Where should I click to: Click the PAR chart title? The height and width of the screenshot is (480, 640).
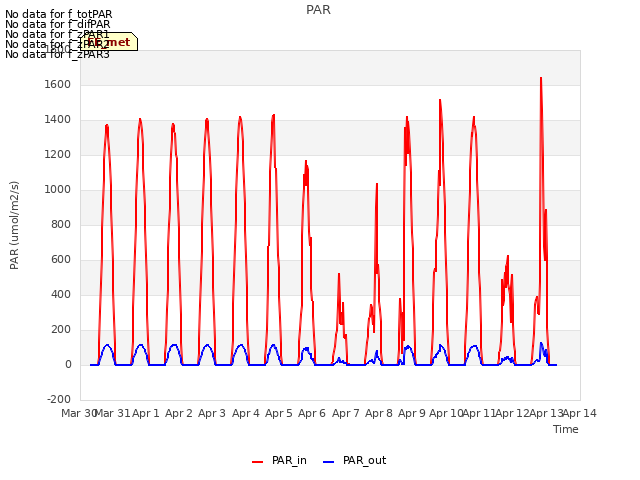pos(318,10)
